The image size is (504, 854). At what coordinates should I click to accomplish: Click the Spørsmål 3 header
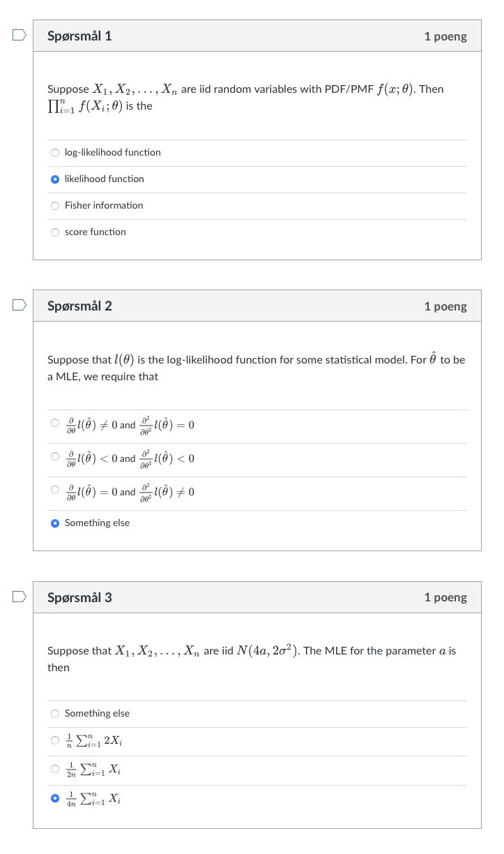(79, 597)
